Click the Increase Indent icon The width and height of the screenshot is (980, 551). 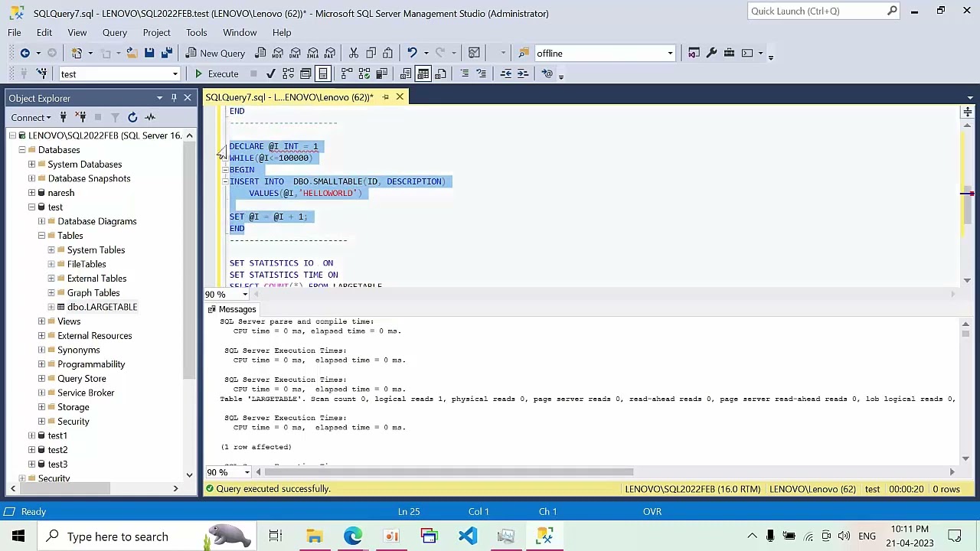point(522,73)
